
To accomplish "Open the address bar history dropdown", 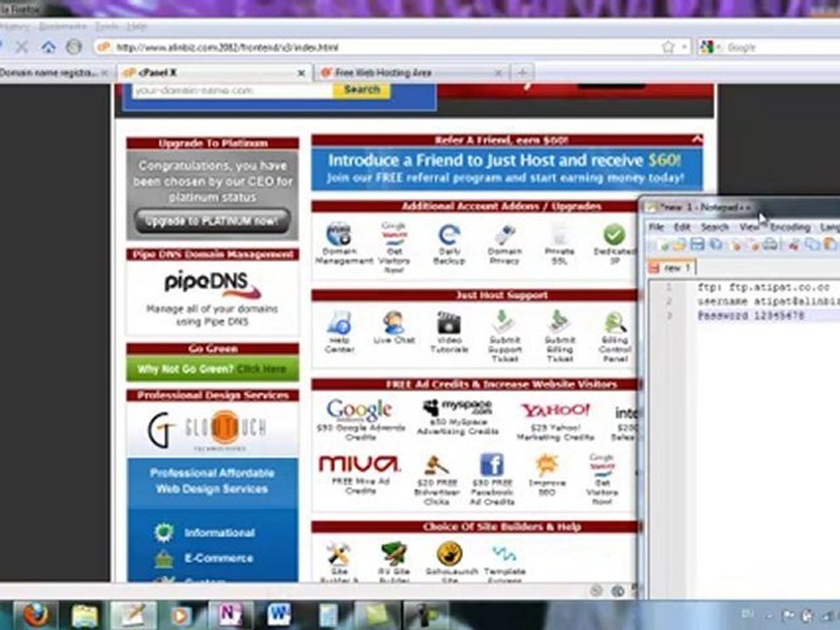I will (x=684, y=47).
